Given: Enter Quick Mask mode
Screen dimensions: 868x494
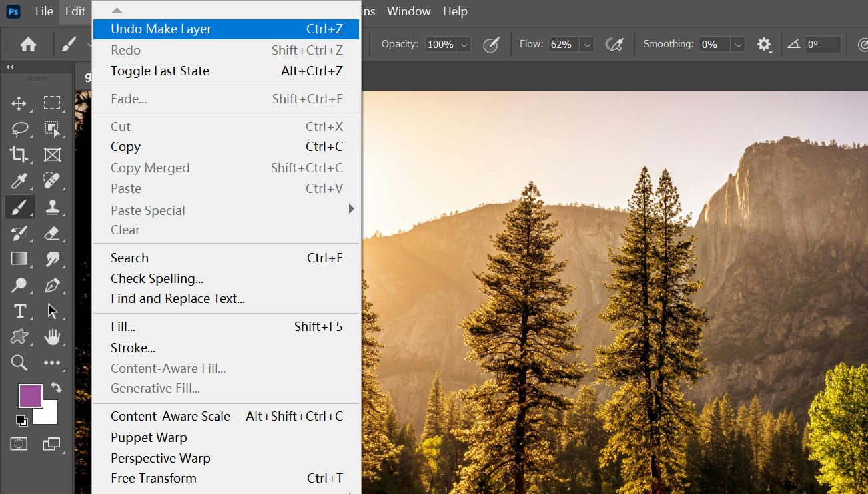Looking at the screenshot, I should (19, 443).
